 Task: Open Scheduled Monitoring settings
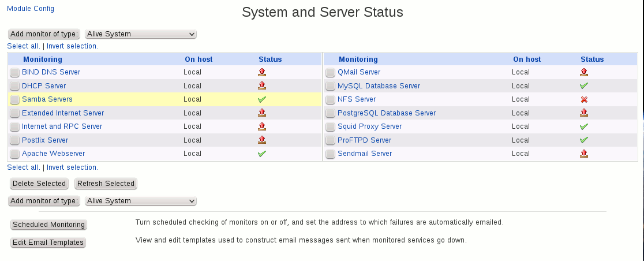49,225
